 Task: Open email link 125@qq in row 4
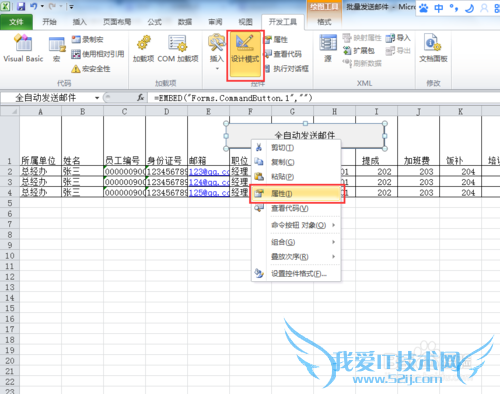pyautogui.click(x=209, y=193)
